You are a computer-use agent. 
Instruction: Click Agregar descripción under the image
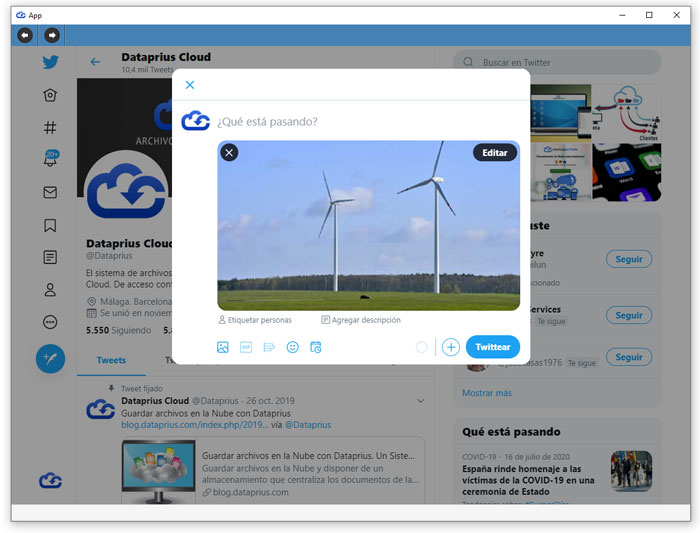(x=361, y=320)
